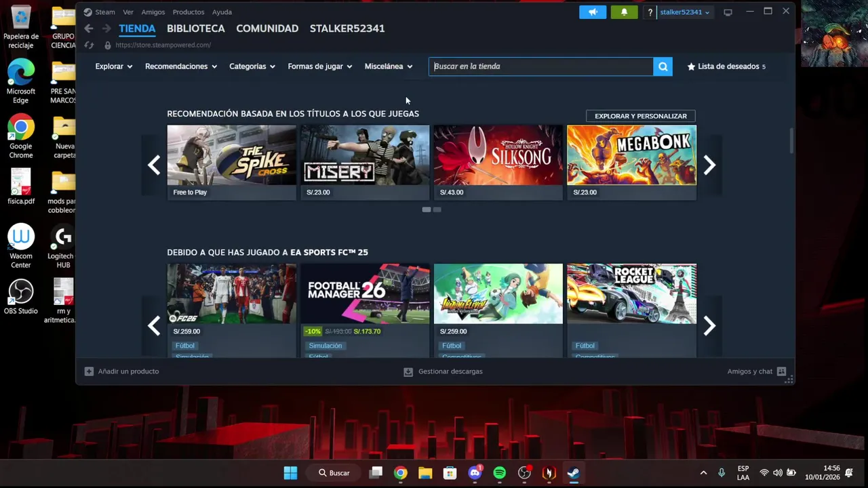Switch to the STALKER52341 profile tab
Viewport: 868px width, 488px height.
pyautogui.click(x=347, y=28)
